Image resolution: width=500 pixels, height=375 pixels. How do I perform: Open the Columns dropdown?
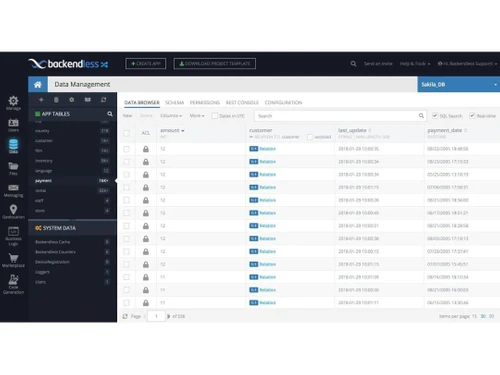tap(171, 116)
